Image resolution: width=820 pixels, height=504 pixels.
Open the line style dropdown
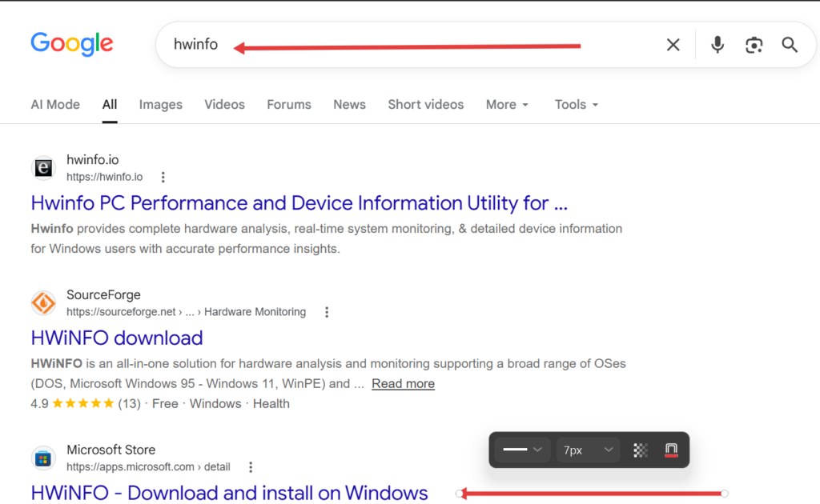tap(522, 450)
